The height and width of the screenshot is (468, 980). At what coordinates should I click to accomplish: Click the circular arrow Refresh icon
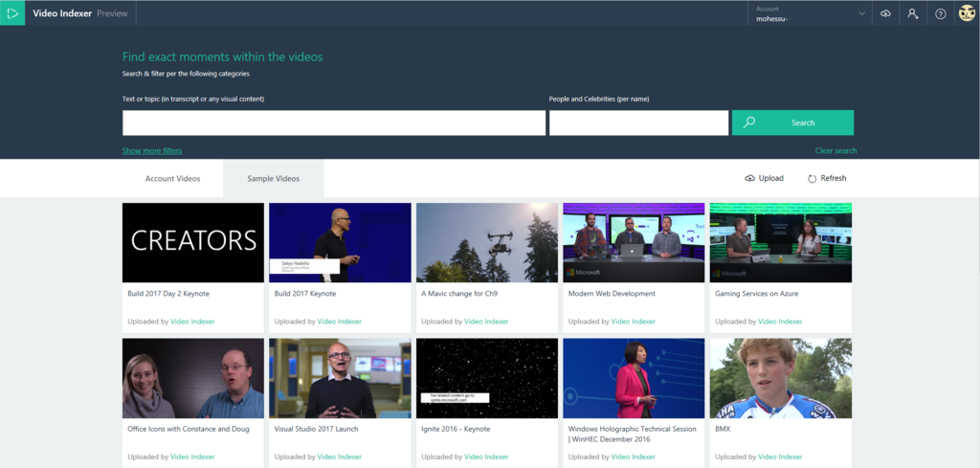coord(812,179)
